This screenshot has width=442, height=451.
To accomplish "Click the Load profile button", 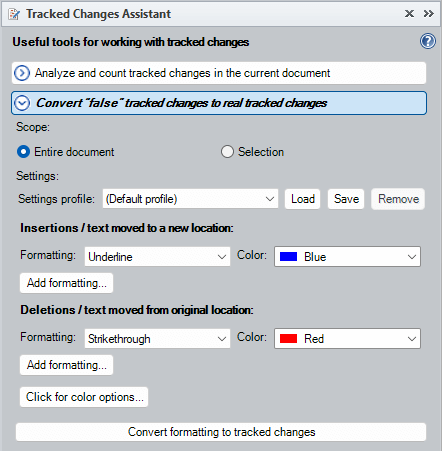I will point(303,199).
